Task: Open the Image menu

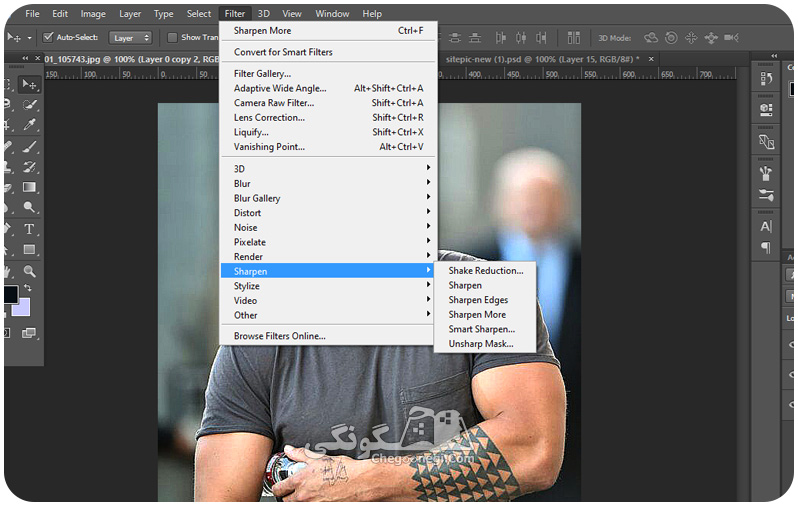Action: tap(93, 14)
